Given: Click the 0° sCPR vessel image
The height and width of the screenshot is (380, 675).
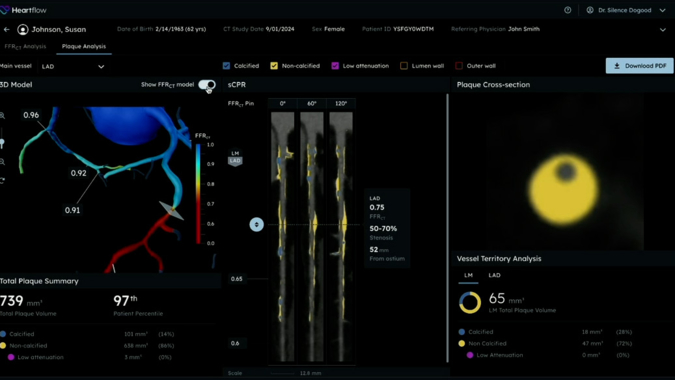Looking at the screenshot, I should [282, 237].
